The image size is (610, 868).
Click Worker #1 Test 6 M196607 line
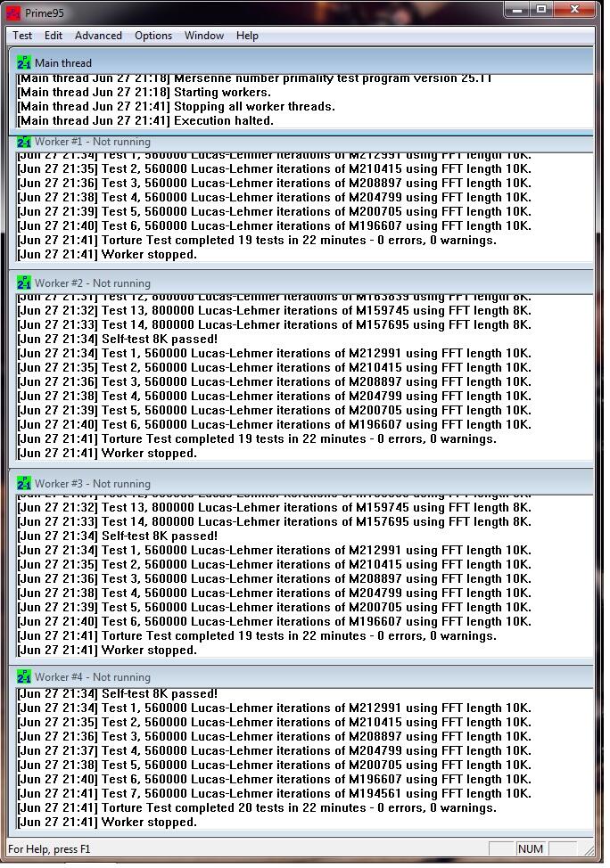(275, 225)
